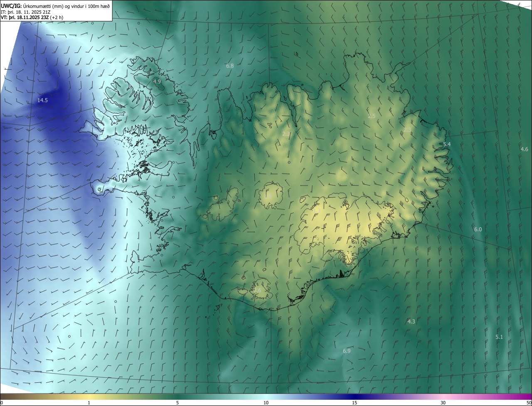The width and height of the screenshot is (532, 406).
Task: Click the colour scale tick label 30
Action: tap(443, 403)
